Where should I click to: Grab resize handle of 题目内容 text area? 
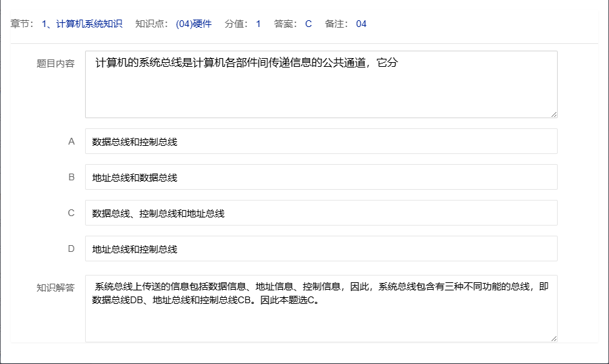(554, 114)
